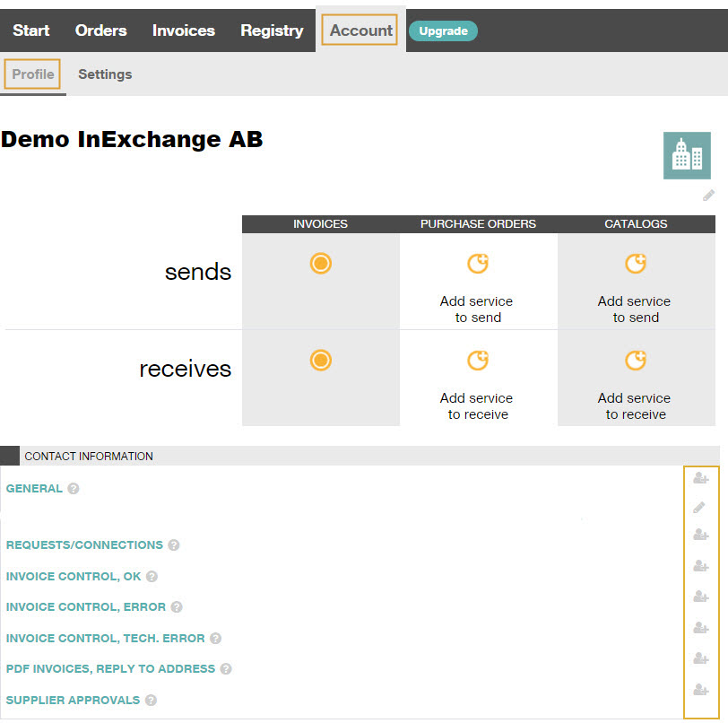Open INVOICE CONTROL, ERROR section

86,607
